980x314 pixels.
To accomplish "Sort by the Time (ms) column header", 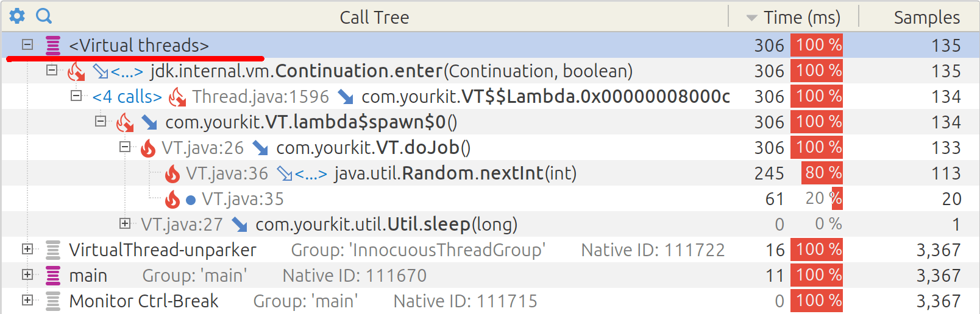I will coord(794,17).
